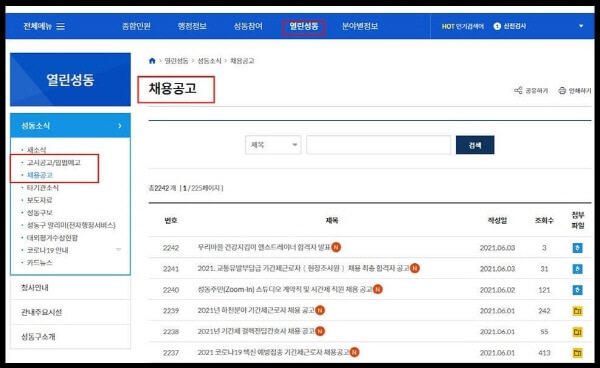Select 대외평가수상현황 in the sidebar
This screenshot has width=600, height=368.
click(x=52, y=238)
